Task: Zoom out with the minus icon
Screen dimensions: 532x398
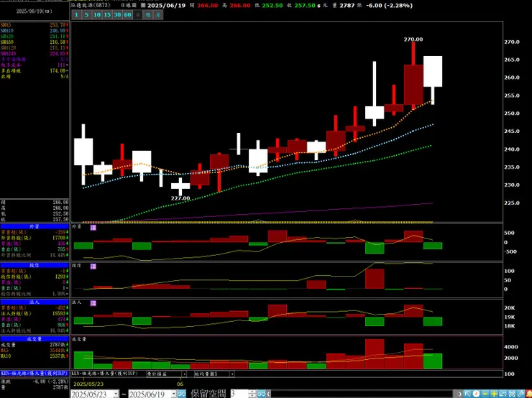Action: pos(485,394)
